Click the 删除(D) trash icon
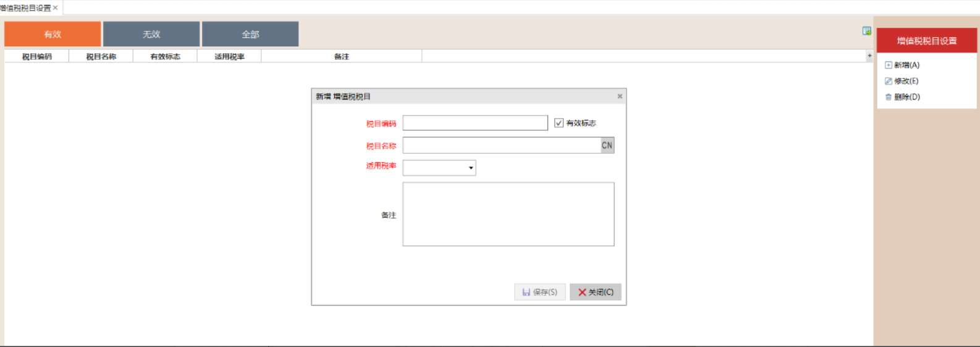The height and width of the screenshot is (347, 980). click(889, 97)
